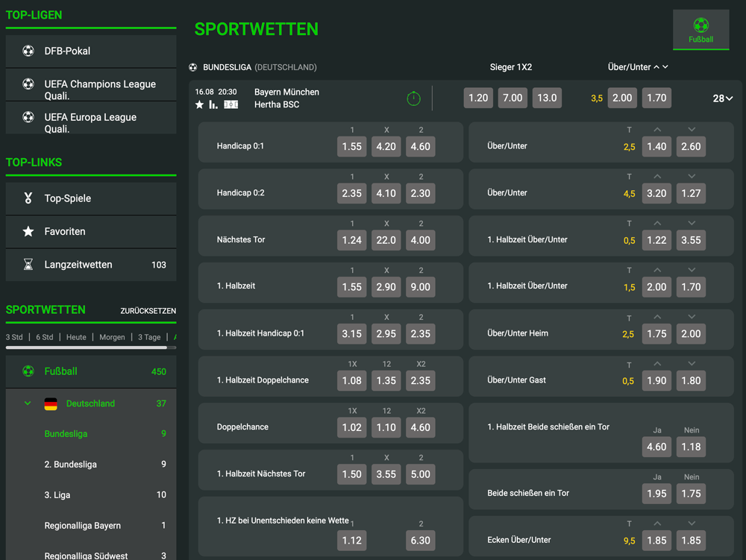Collapse the 28 additional markets expander
Image resolution: width=746 pixels, height=560 pixels.
(x=722, y=98)
